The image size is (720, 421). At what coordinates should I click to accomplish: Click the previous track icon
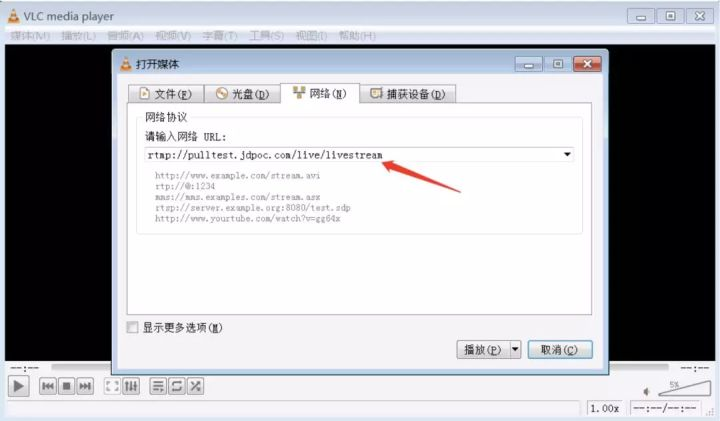47,386
